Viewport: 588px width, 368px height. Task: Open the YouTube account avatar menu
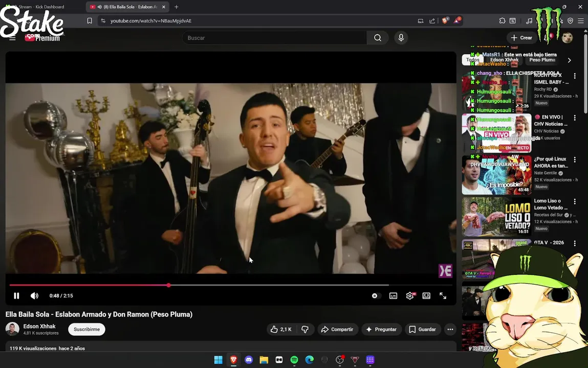[x=568, y=38]
